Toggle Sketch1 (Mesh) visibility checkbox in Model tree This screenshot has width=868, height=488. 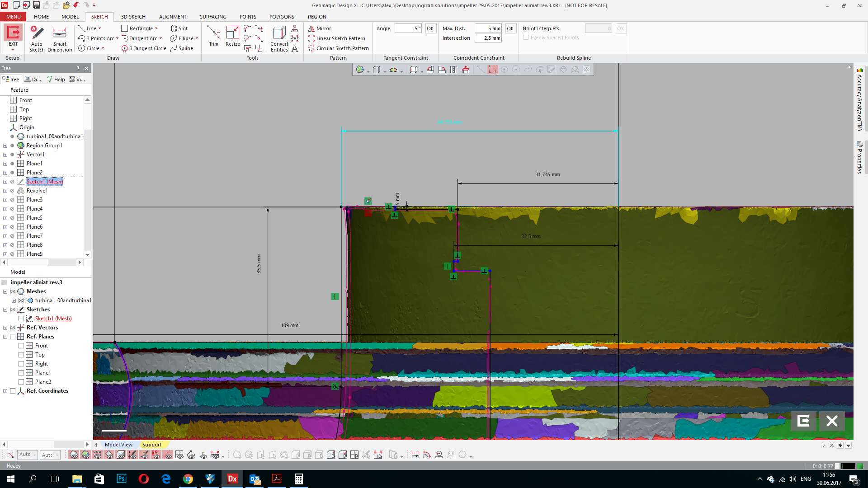(21, 319)
